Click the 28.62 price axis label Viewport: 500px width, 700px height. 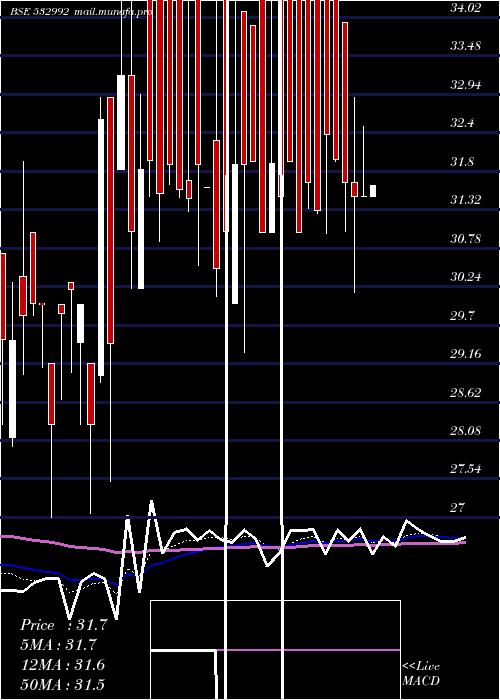[x=465, y=393]
